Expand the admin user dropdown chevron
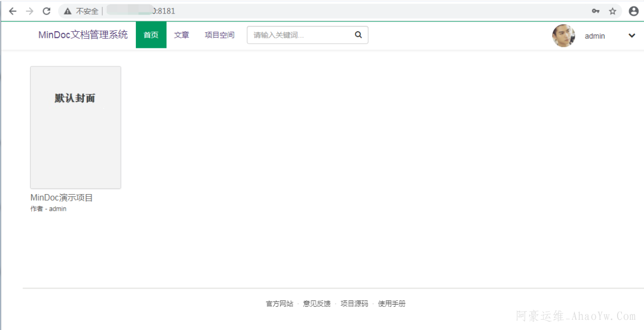This screenshot has height=330, width=644. [632, 36]
